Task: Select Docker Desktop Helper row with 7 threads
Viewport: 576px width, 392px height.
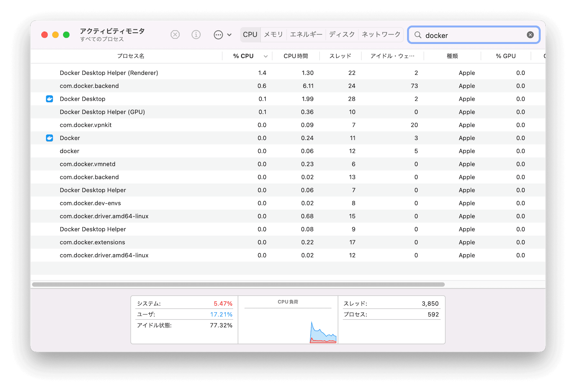Action: coord(288,190)
